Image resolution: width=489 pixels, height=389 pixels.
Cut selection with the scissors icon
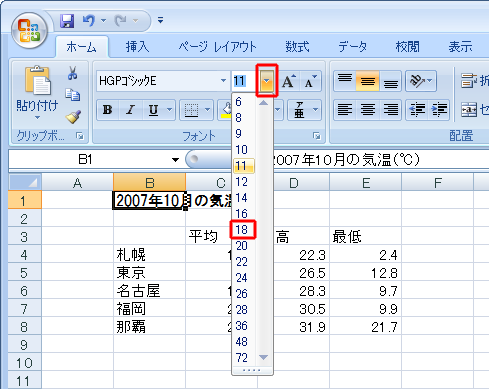tap(73, 73)
